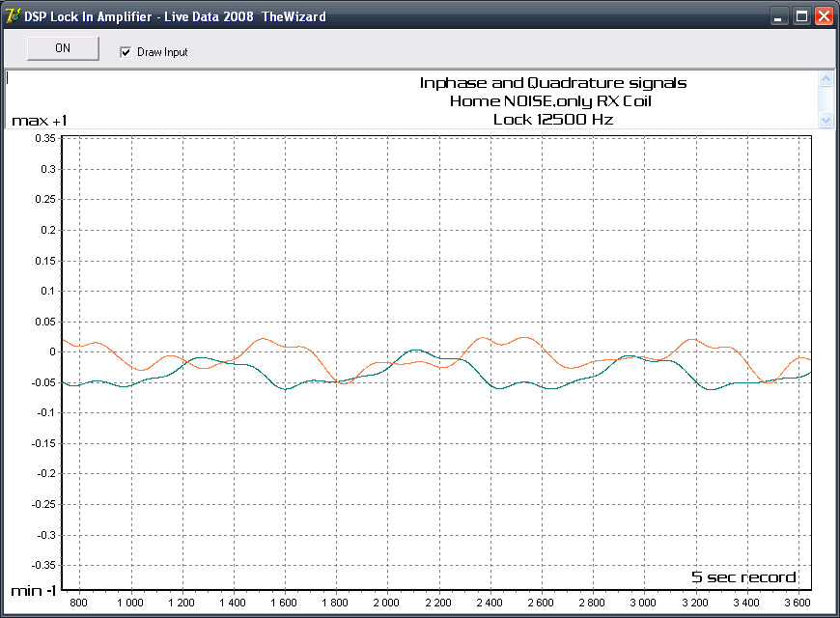840x618 pixels.
Task: Click the 'min -1' label
Action: tap(34, 591)
